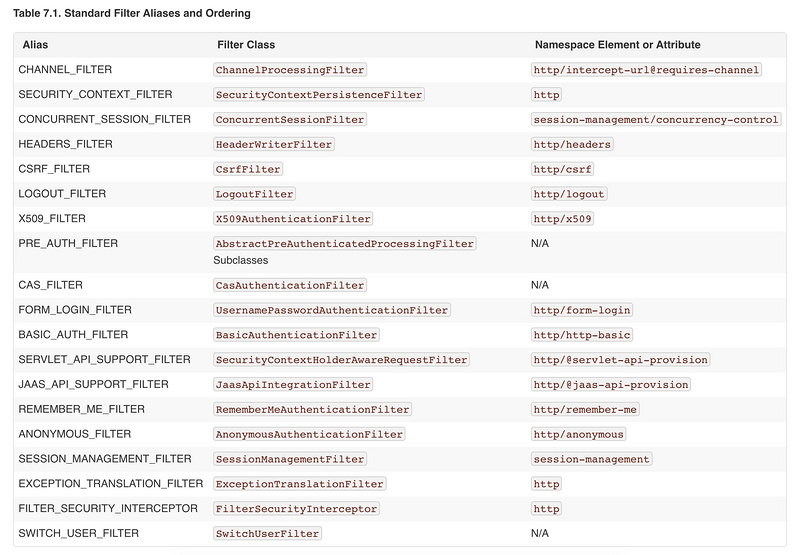Click the SecurityContextHolderAwareRequestFilter class name
Screen dimensions: 800x555
tap(341, 360)
